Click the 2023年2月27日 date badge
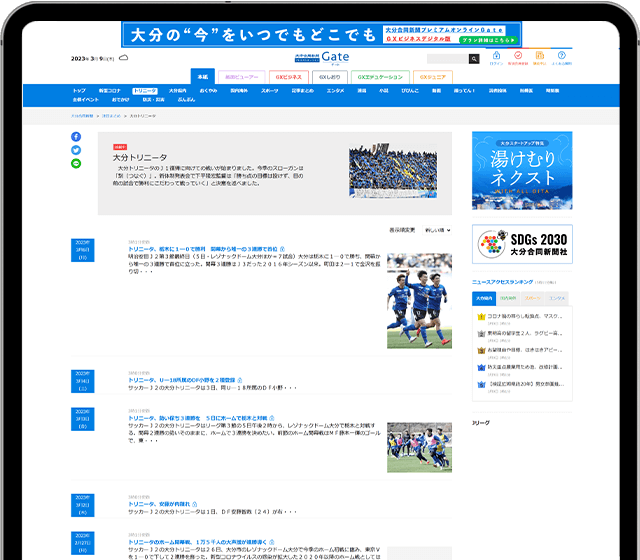The width and height of the screenshot is (640, 560). pos(82,543)
